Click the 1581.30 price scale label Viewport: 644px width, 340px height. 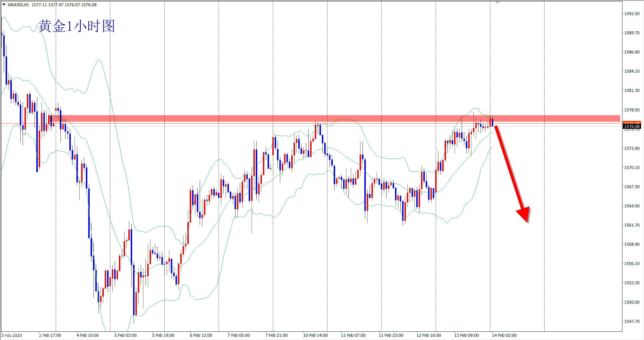pyautogui.click(x=632, y=90)
